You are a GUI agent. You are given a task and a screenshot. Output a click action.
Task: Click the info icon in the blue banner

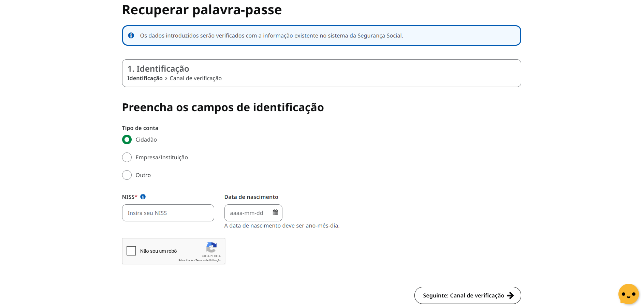tap(131, 35)
